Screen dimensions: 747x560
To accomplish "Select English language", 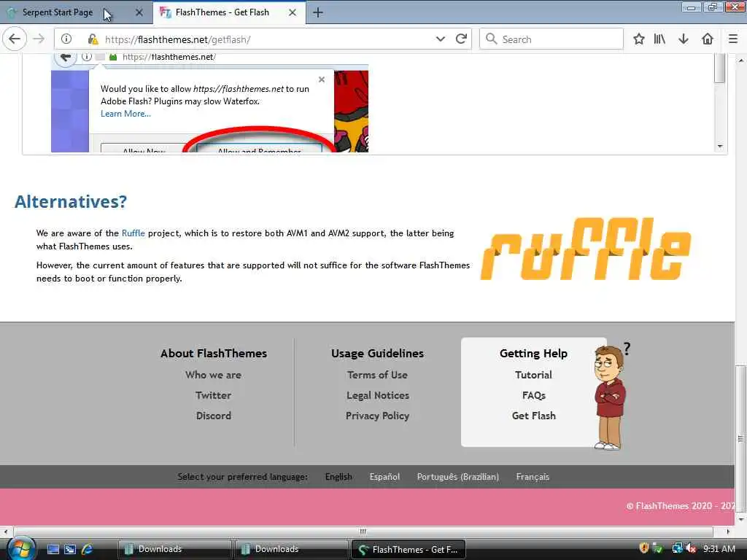I will pos(338,477).
